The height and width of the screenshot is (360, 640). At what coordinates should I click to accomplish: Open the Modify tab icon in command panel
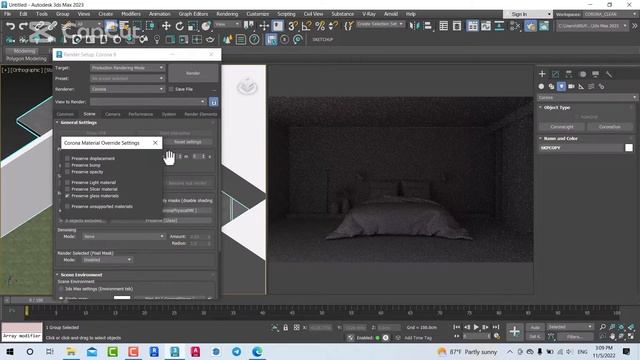coord(556,74)
